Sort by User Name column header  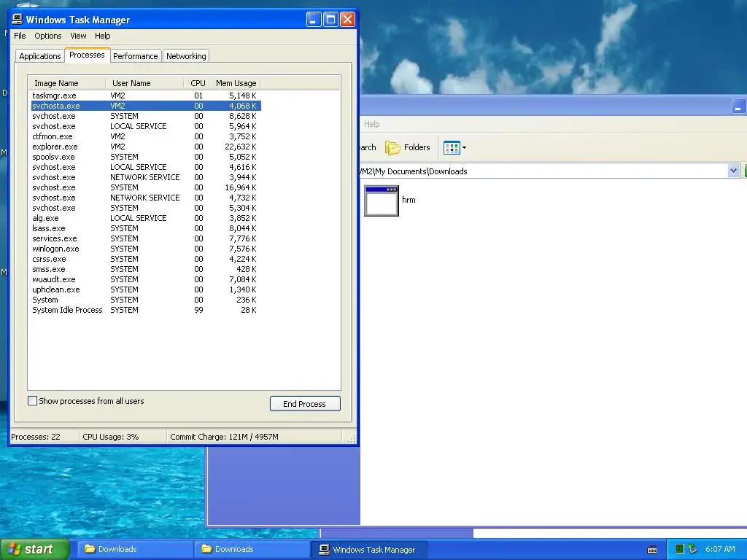coord(145,83)
